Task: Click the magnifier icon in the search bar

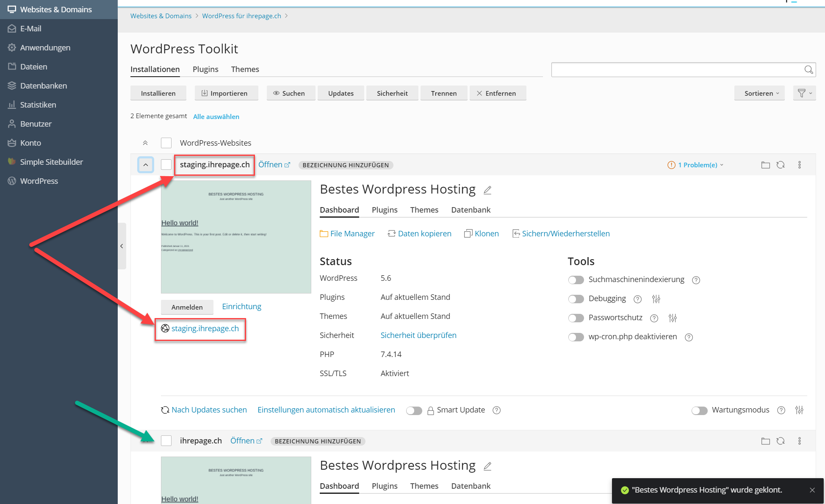Action: pos(809,69)
